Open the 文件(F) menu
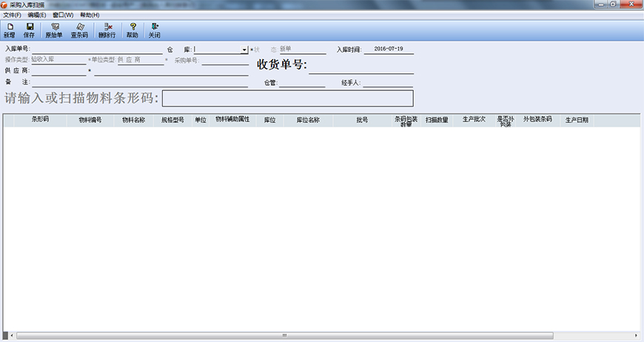644x342 pixels. click(x=12, y=15)
